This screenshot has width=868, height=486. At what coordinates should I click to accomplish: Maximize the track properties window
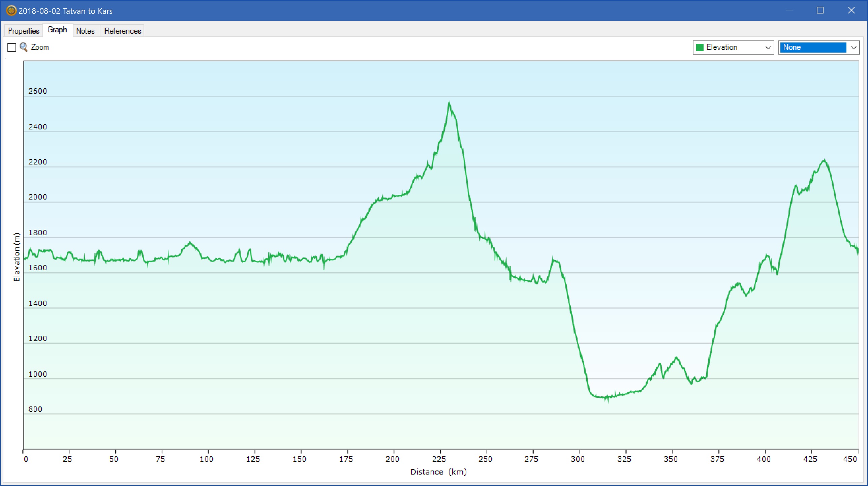[x=820, y=10]
